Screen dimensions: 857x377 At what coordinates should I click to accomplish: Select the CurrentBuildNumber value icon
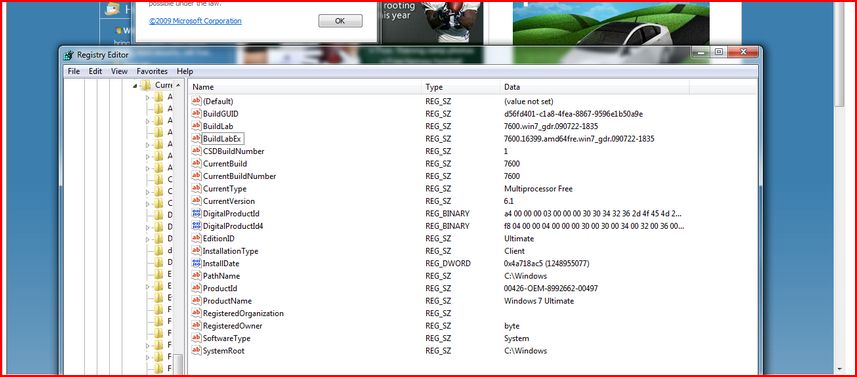coord(197,176)
